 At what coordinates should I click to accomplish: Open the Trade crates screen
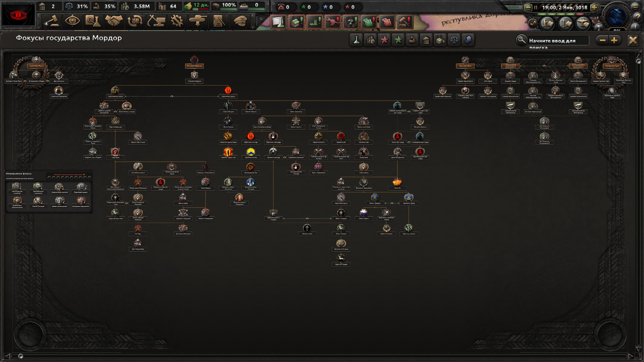click(x=135, y=21)
